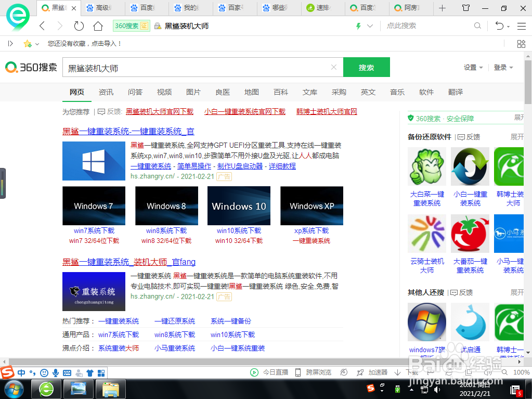Image resolution: width=532 pixels, height=399 pixels.
Task: Click the horizontal page scrollbar
Action: (261, 362)
